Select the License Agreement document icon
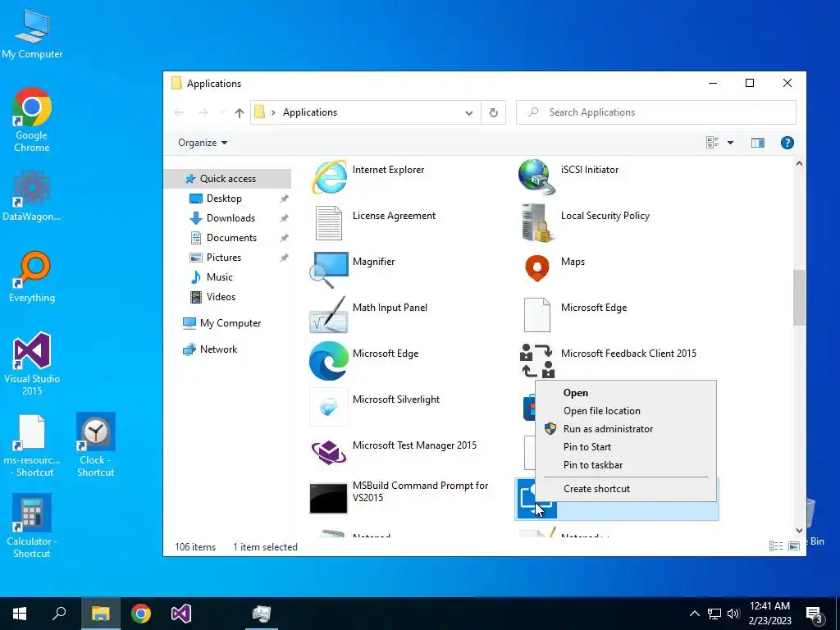This screenshot has width=840, height=630. tap(328, 223)
